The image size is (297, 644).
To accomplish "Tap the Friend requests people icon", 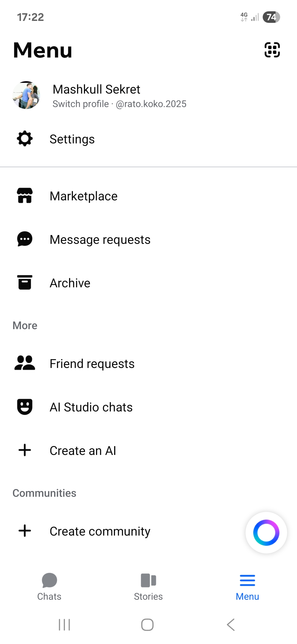I will point(25,363).
